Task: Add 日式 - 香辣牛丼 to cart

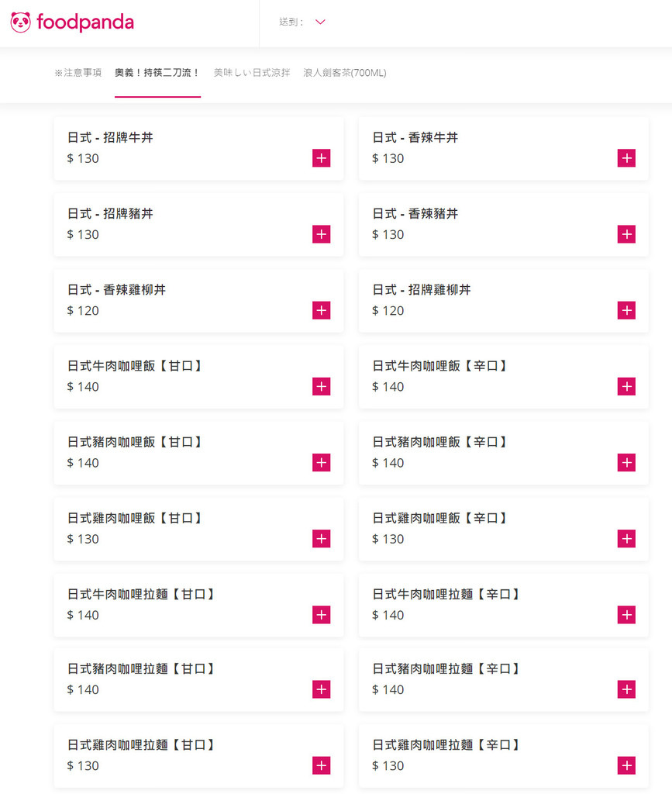Action: 626,158
